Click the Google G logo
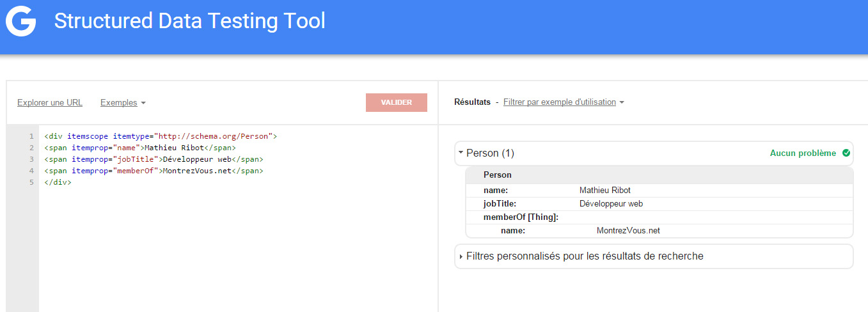Screen dimensions: 868x312 click(20, 21)
